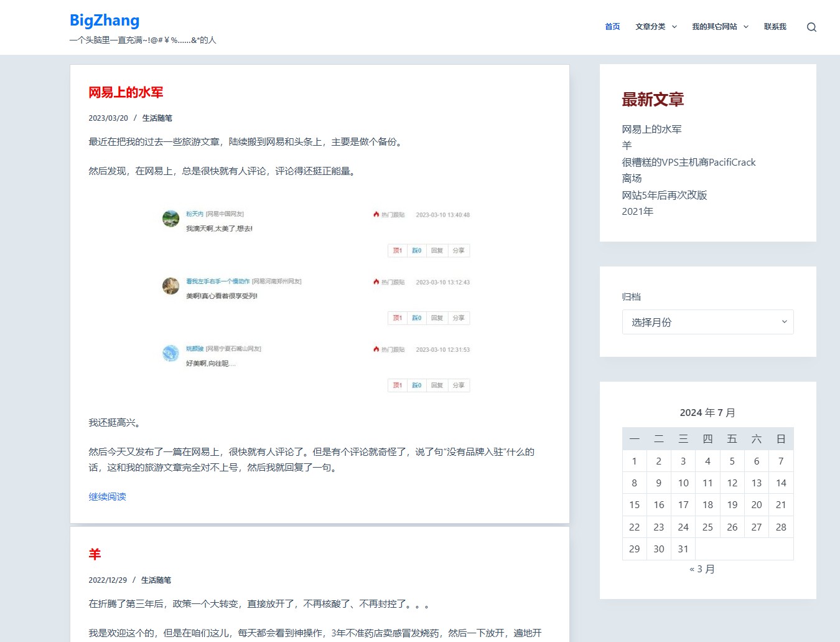Click calendar day 20
Screen dimensions: 840x642
click(757, 505)
